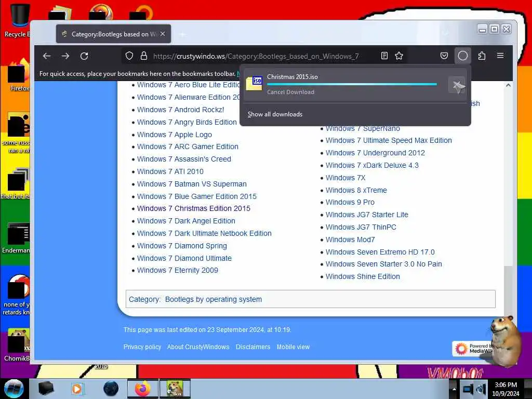Open the downloads toolbar button
Viewport: 532px width, 399px height.
(x=463, y=56)
